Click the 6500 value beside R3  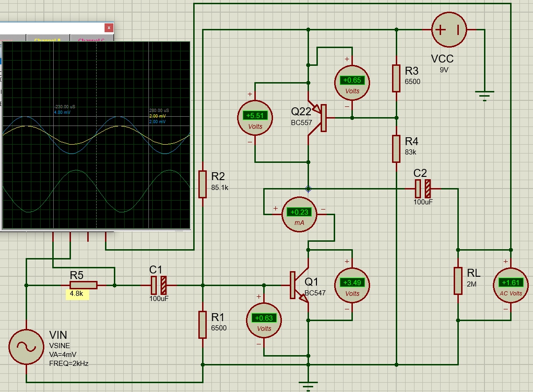click(412, 82)
